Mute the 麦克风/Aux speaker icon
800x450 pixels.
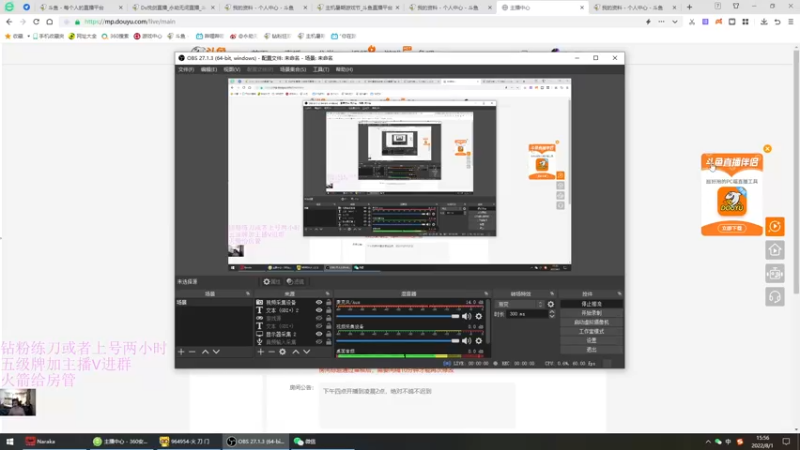click(466, 316)
